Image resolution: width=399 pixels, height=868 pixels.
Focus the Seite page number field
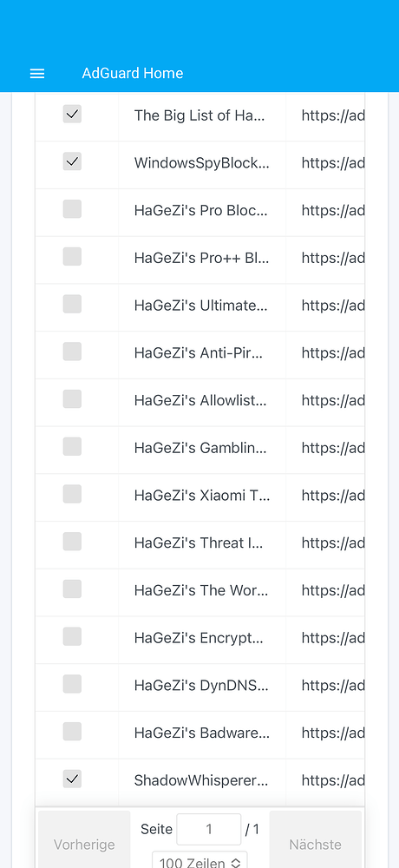(209, 829)
